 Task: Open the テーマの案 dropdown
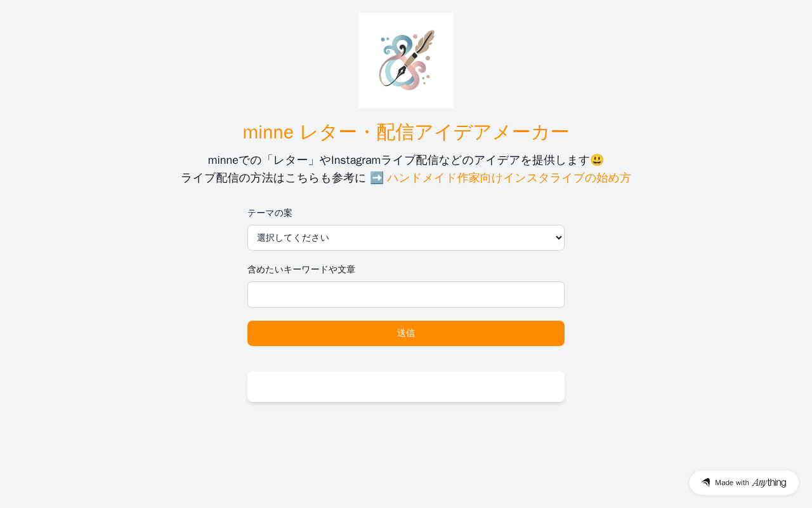[x=406, y=237]
